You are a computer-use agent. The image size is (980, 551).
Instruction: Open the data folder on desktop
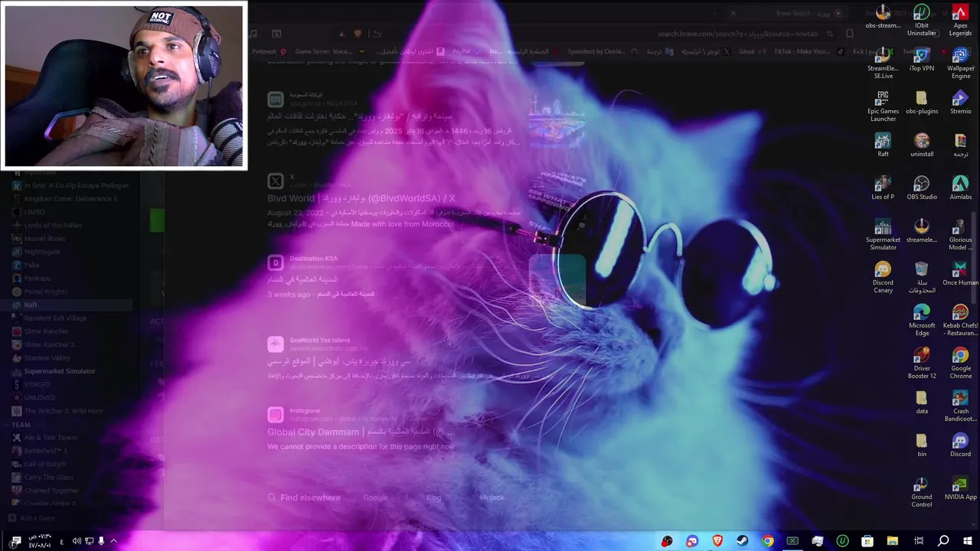[922, 403]
